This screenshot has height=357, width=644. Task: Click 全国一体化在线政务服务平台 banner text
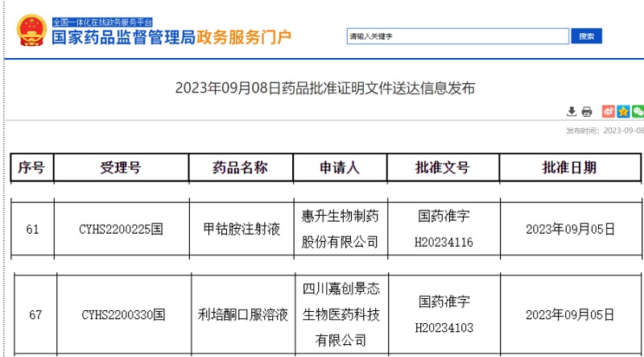pos(102,23)
